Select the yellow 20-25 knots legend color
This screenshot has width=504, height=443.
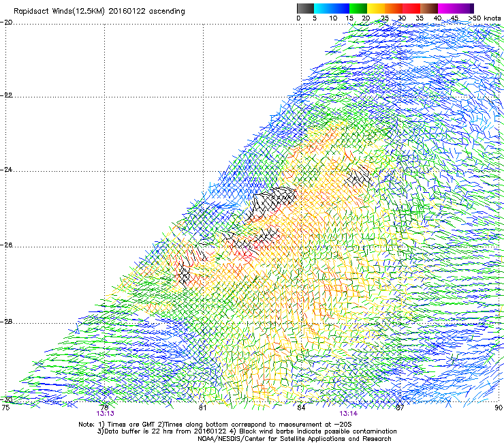[376, 8]
